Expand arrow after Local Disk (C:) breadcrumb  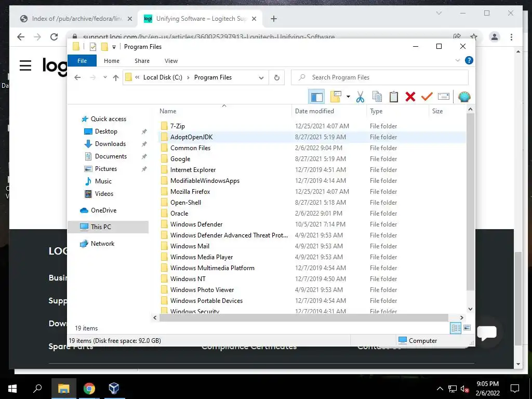[x=188, y=78]
